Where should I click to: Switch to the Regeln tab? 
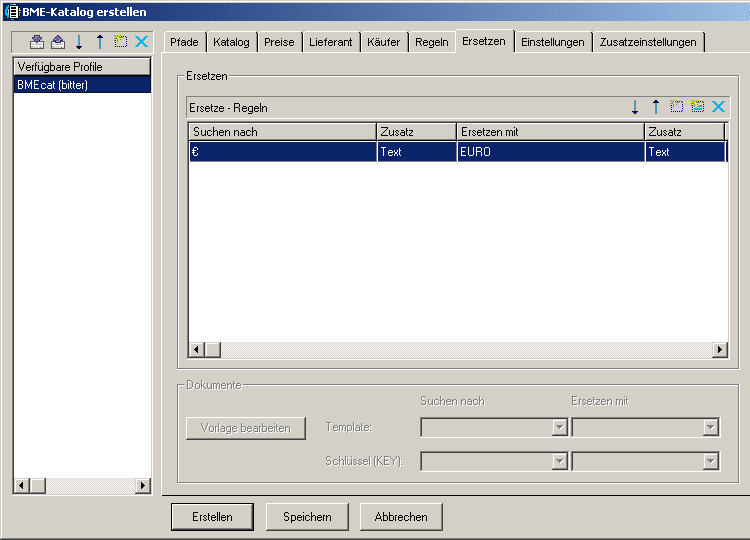pos(432,42)
